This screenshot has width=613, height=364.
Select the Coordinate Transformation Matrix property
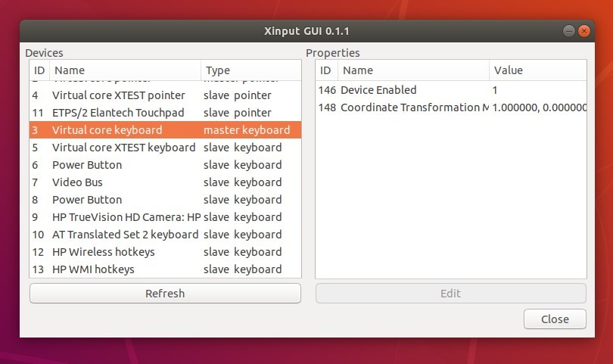451,107
